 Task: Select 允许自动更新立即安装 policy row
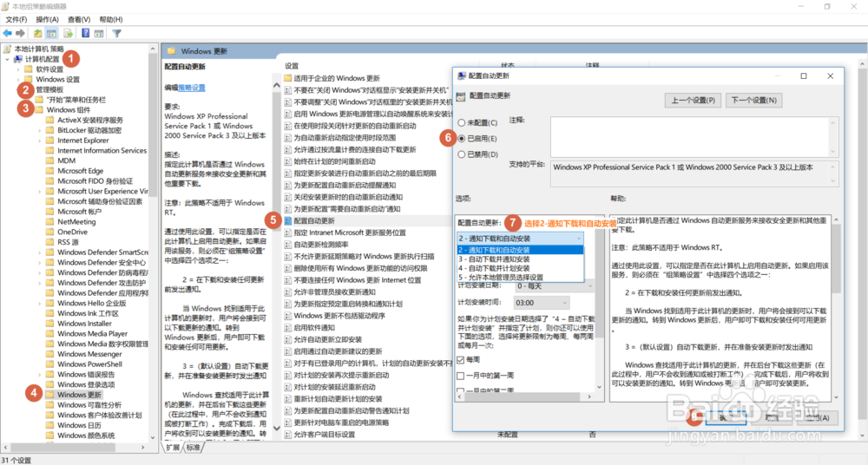click(328, 339)
